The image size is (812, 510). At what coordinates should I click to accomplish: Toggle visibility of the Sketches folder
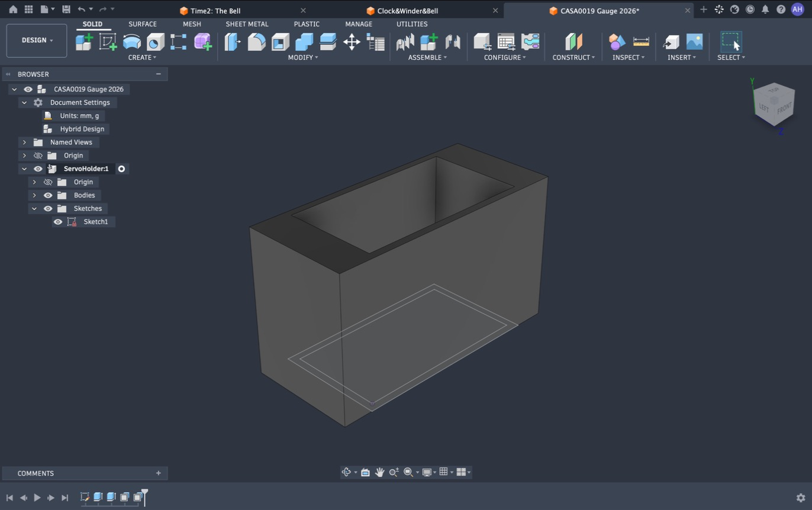48,208
